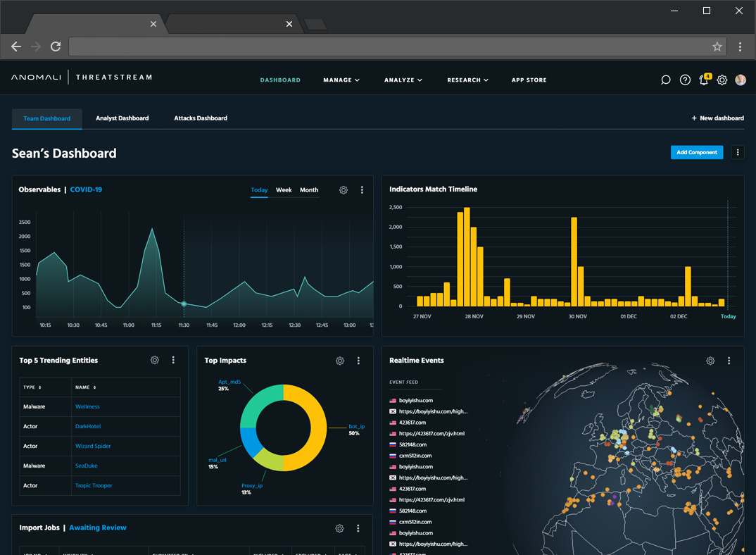Open the chat bubble icon in header
The image size is (756, 555).
pyautogui.click(x=665, y=80)
